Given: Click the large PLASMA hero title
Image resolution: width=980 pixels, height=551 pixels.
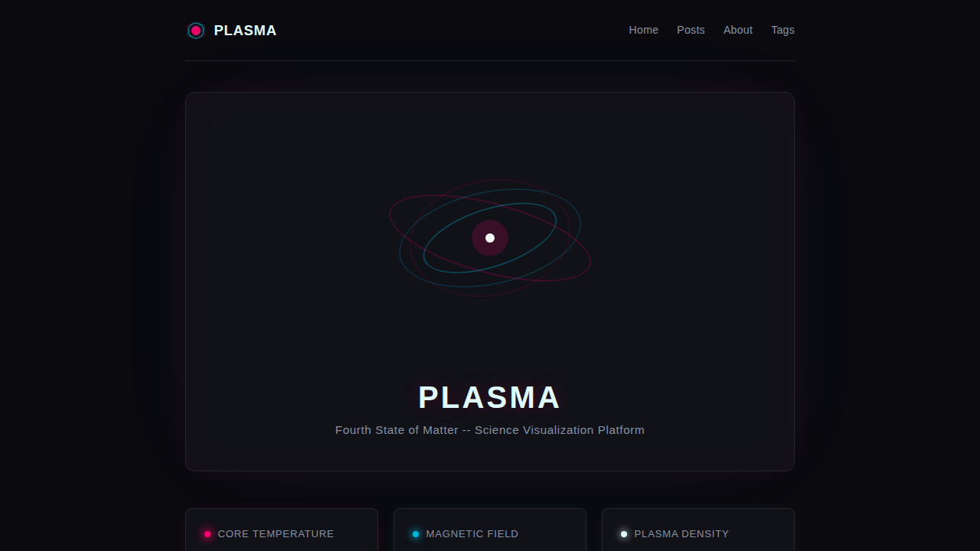Looking at the screenshot, I should 489,397.
